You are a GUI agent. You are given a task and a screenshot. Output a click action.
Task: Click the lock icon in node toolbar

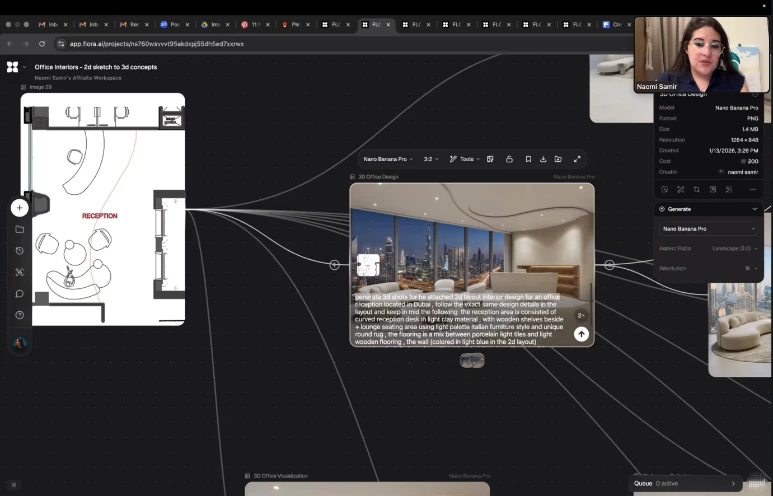click(509, 159)
